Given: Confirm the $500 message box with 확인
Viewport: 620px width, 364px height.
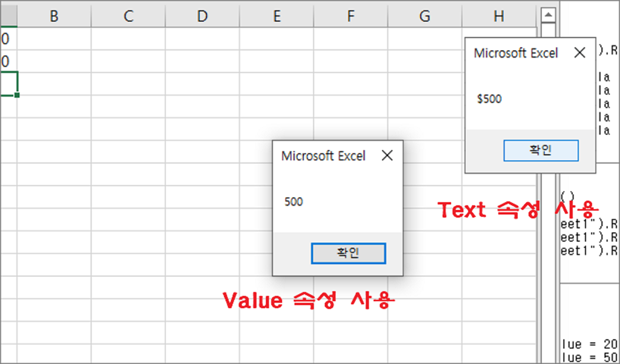Looking at the screenshot, I should coord(541,150).
